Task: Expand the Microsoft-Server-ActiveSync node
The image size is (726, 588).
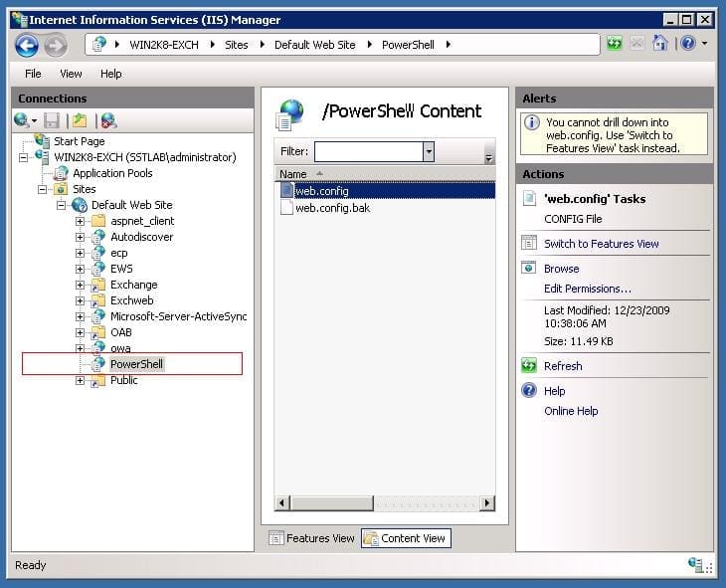Action: click(x=81, y=317)
